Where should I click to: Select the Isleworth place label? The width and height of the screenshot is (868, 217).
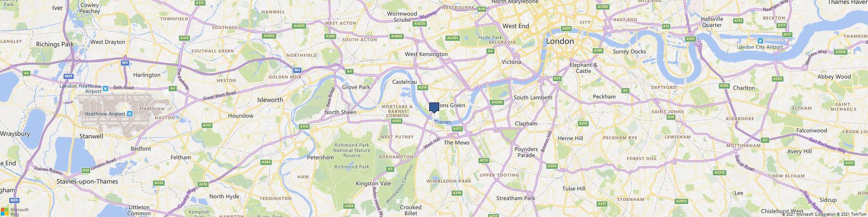(270, 99)
